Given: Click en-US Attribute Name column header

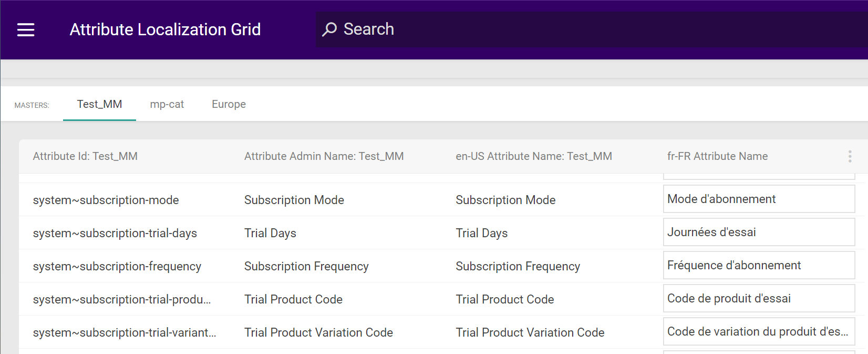Looking at the screenshot, I should click(x=534, y=156).
